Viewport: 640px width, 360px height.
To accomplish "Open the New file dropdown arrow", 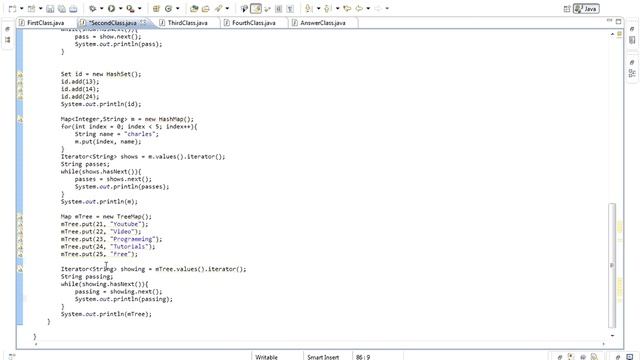I will pos(22,9).
